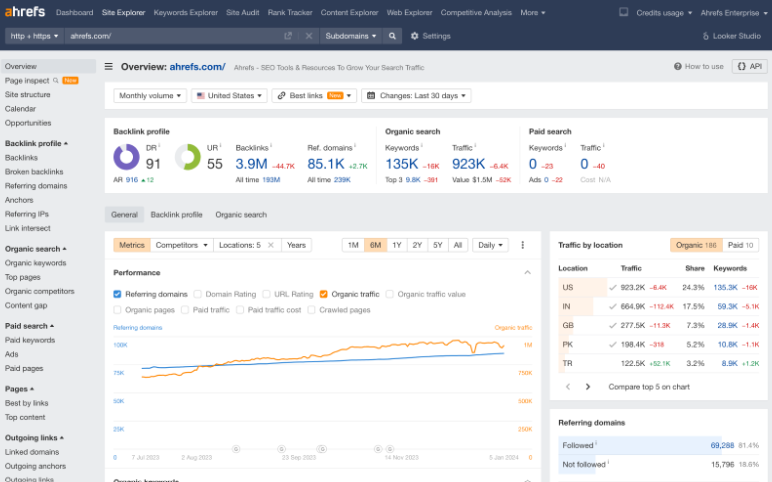Click the 85.1K referring domains value
The image size is (772, 482).
[x=326, y=164]
